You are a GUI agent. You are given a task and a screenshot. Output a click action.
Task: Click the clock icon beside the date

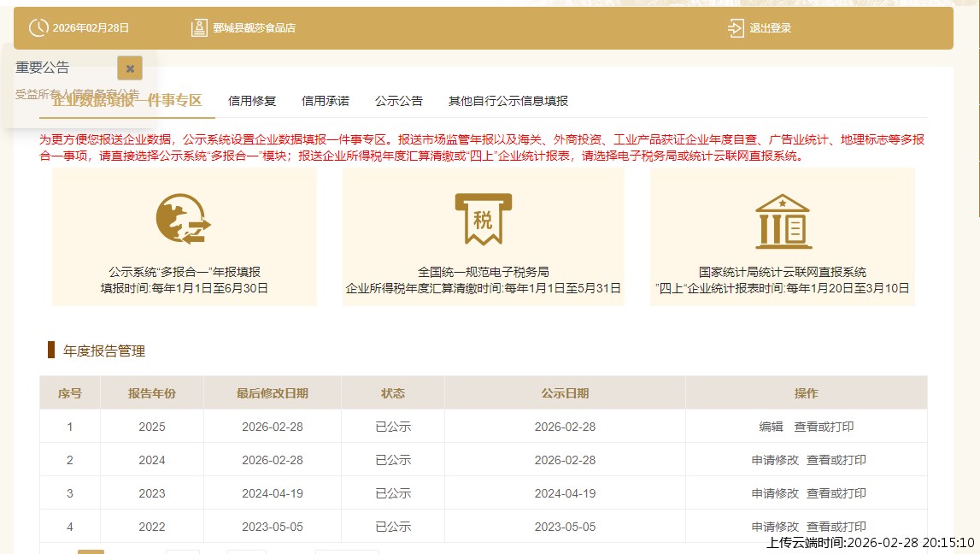coord(38,28)
